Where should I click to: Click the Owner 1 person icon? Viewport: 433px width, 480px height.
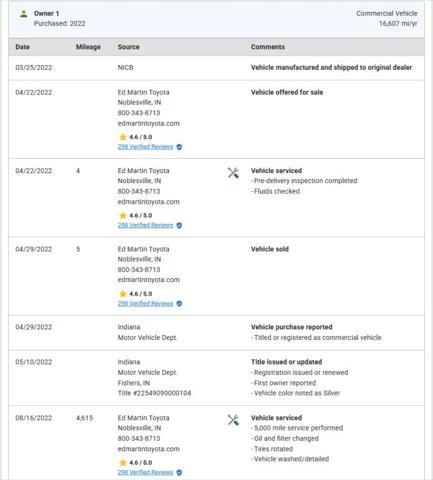pyautogui.click(x=23, y=14)
